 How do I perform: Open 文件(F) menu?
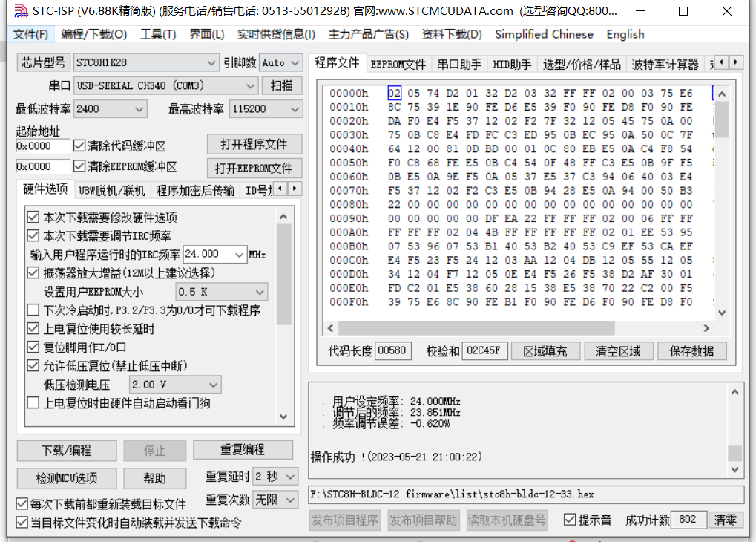[30, 34]
